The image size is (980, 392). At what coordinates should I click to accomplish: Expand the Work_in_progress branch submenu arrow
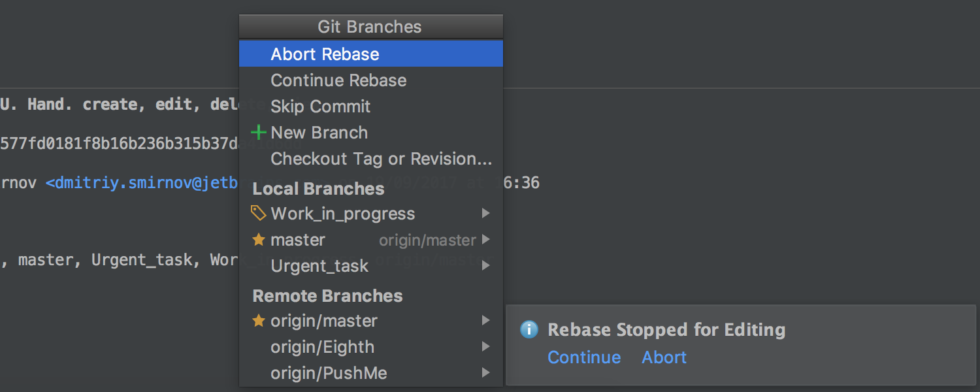(x=485, y=213)
